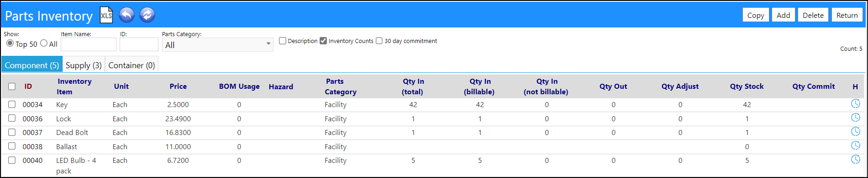Click the blue refresh icon
The image size is (868, 178).
tap(147, 15)
